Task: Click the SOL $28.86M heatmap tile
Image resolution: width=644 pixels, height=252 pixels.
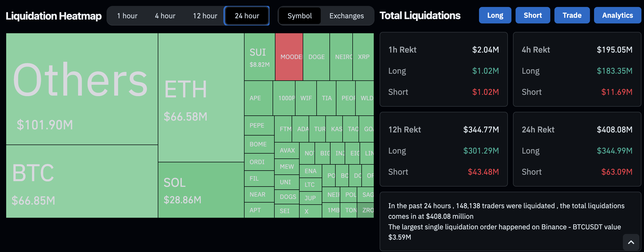Action: (x=201, y=190)
